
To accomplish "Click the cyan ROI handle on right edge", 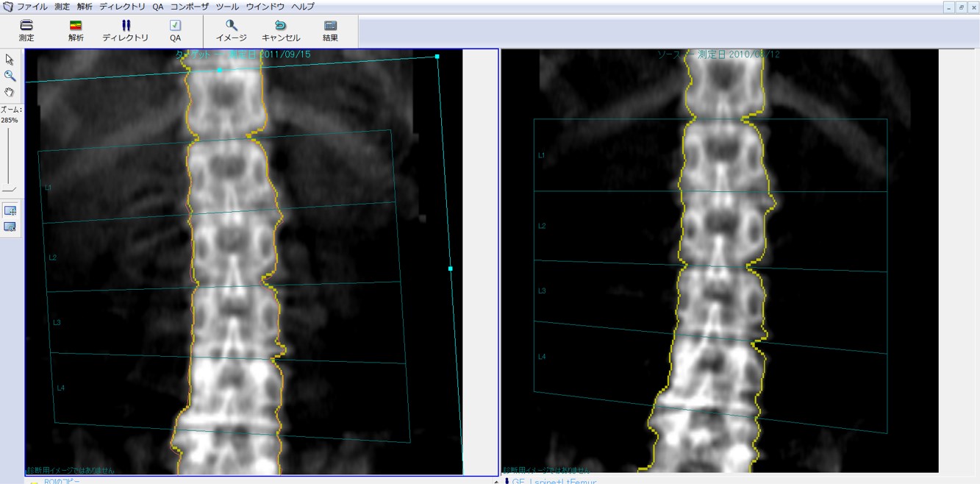I will point(451,268).
